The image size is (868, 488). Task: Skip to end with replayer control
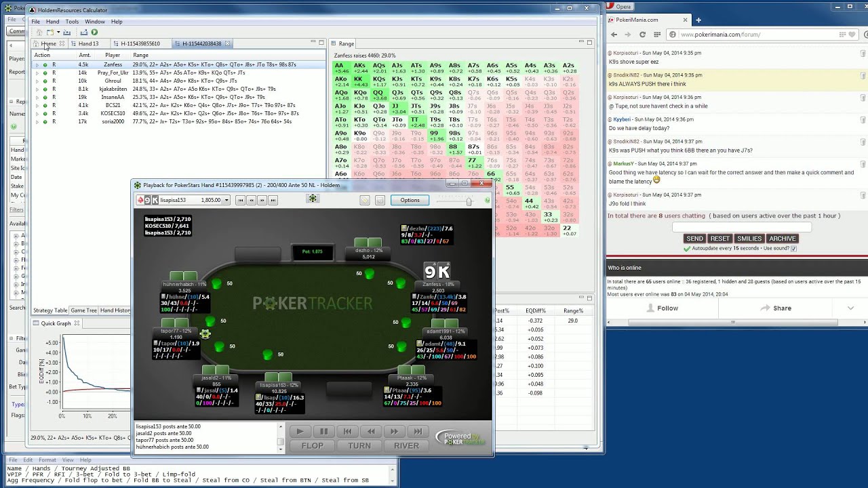pos(418,431)
